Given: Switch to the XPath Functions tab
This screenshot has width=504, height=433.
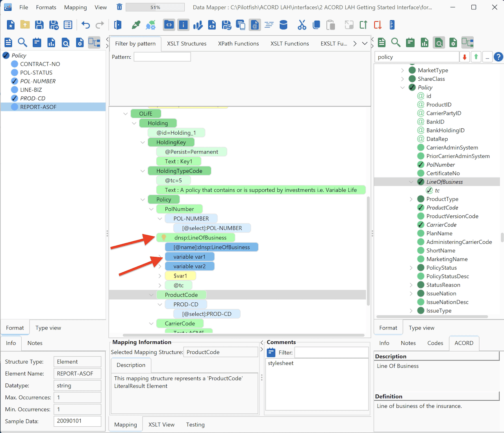Looking at the screenshot, I should 239,44.
